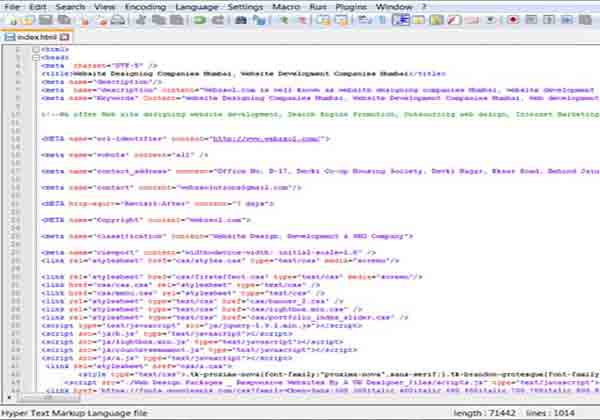Open Find with the binoculars icon
600x420 pixels.
(x=241, y=20)
